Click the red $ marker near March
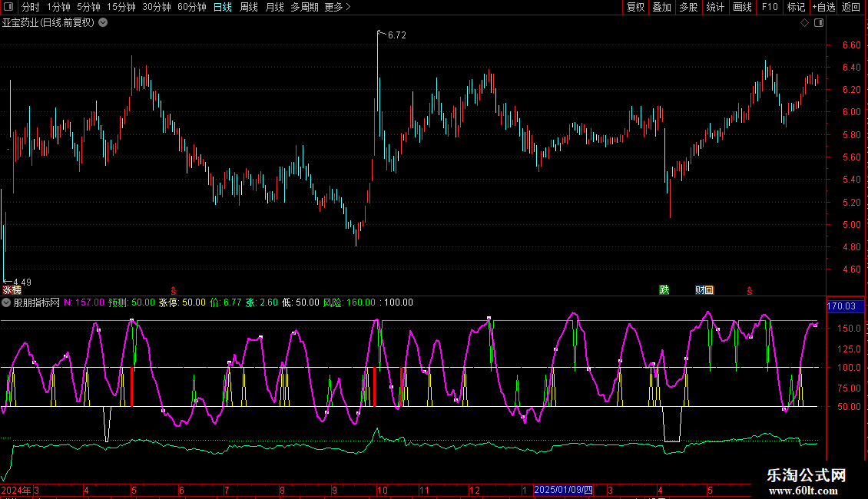The height and width of the screenshot is (499, 868). click(x=174, y=290)
